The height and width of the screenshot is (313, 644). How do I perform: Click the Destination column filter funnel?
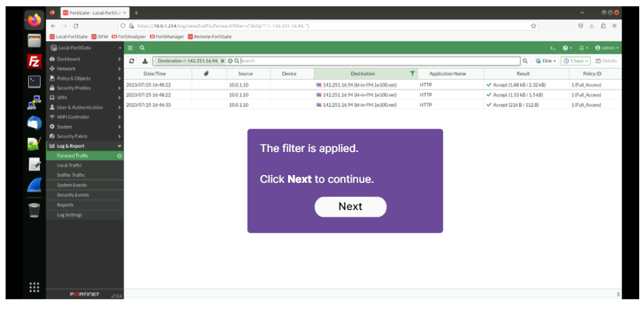[x=412, y=74]
